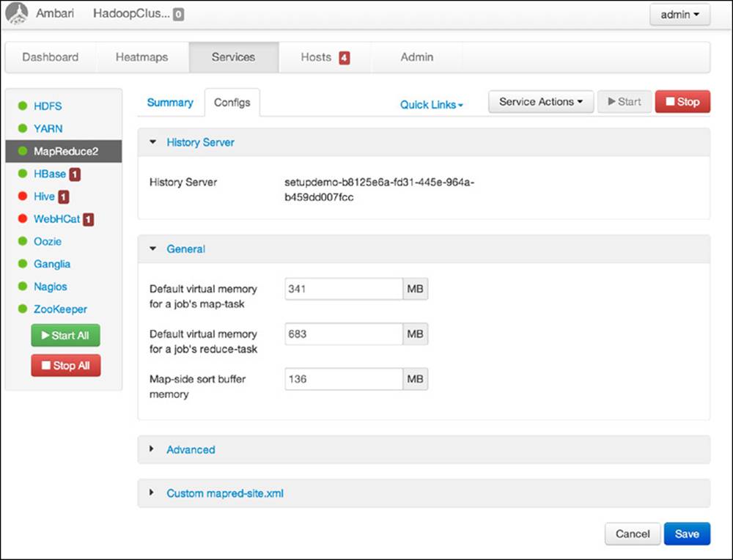
Task: Open the Oozie service
Action: (48, 241)
